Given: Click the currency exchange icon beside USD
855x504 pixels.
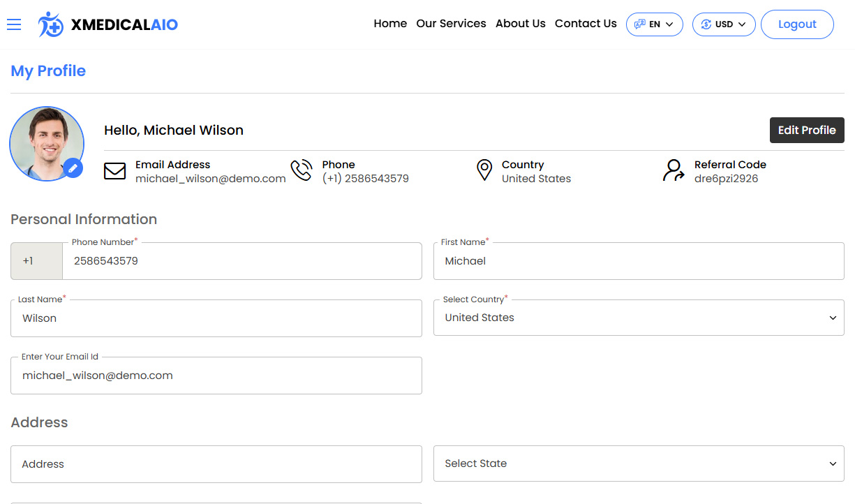Looking at the screenshot, I should (x=707, y=24).
